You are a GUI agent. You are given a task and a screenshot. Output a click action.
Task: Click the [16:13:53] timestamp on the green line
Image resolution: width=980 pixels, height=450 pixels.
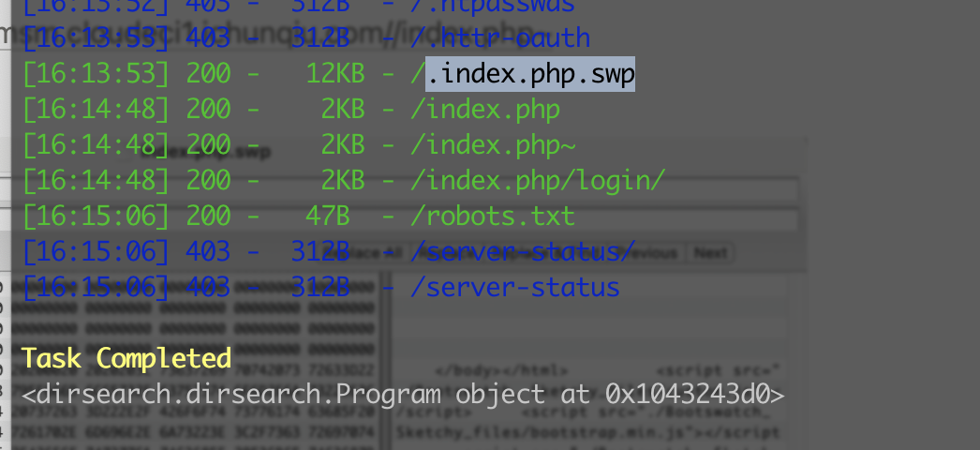(x=96, y=74)
